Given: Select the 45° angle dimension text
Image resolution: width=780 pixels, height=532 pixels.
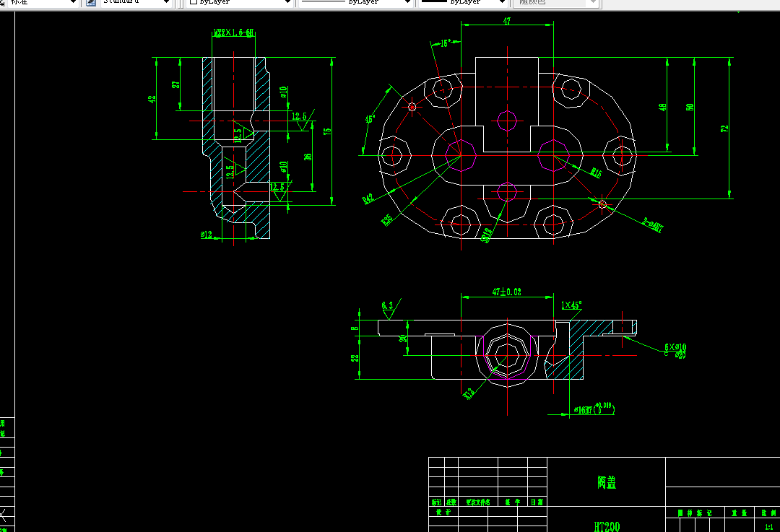Looking at the screenshot, I should coord(370,119).
